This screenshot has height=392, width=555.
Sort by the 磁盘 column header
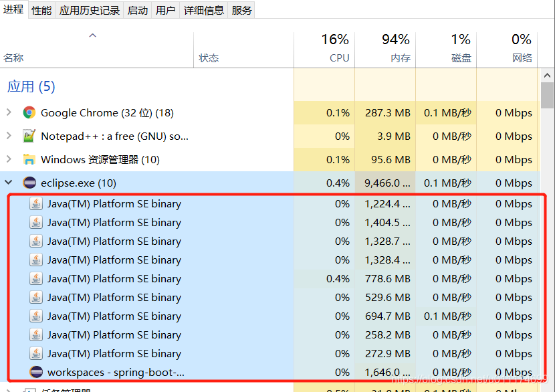tap(446, 50)
